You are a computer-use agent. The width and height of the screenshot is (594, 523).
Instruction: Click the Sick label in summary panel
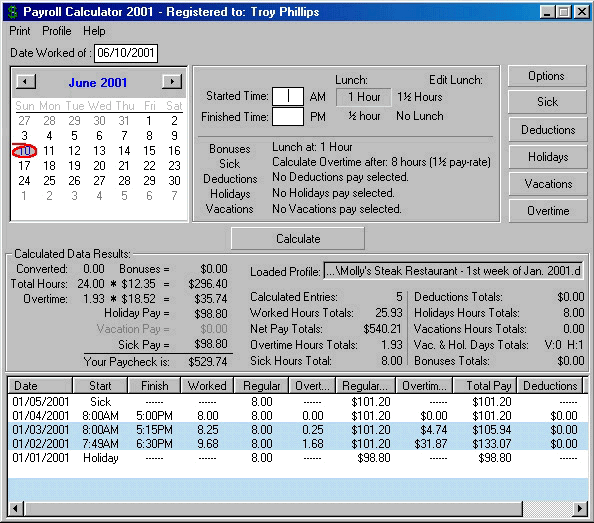(230, 164)
